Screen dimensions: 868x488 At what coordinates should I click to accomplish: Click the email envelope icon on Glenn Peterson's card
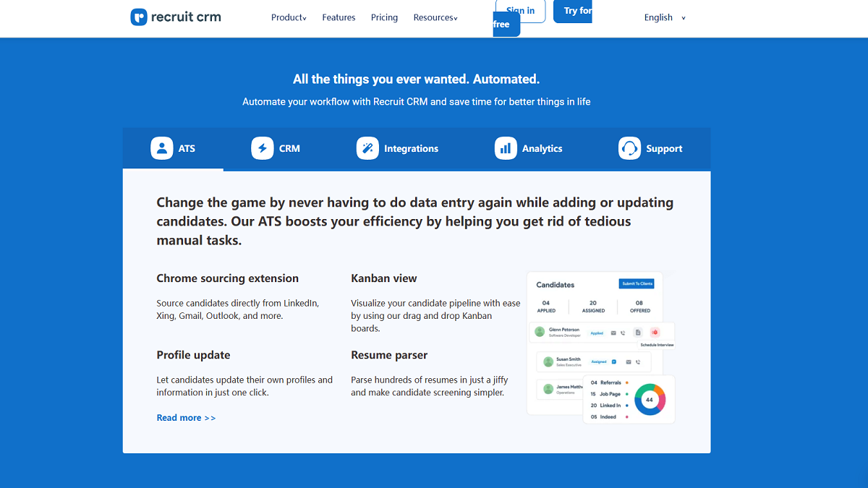pos(613,333)
